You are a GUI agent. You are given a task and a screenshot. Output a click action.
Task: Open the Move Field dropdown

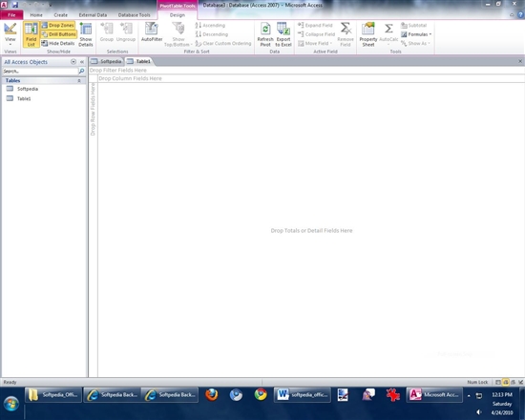[x=315, y=43]
